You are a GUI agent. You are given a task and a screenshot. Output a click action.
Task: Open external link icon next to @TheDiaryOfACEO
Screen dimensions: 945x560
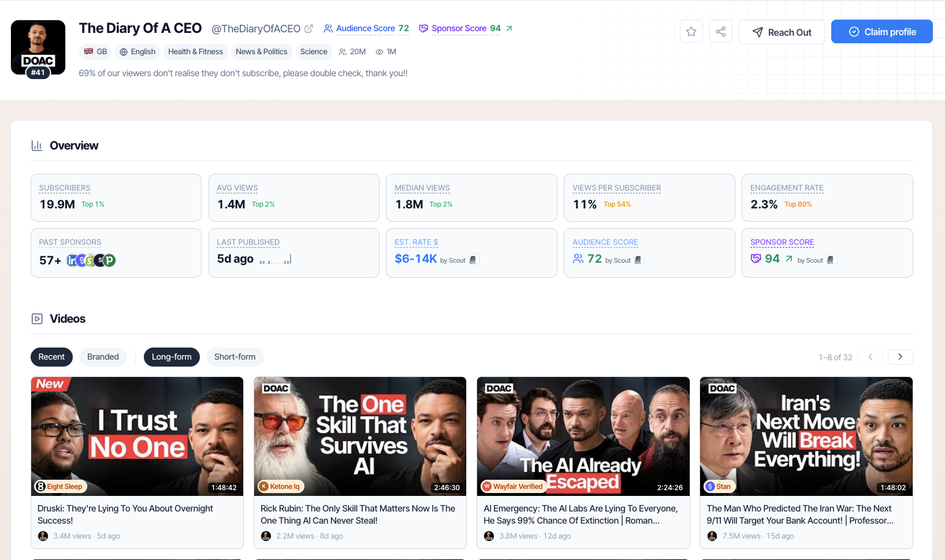pyautogui.click(x=309, y=28)
